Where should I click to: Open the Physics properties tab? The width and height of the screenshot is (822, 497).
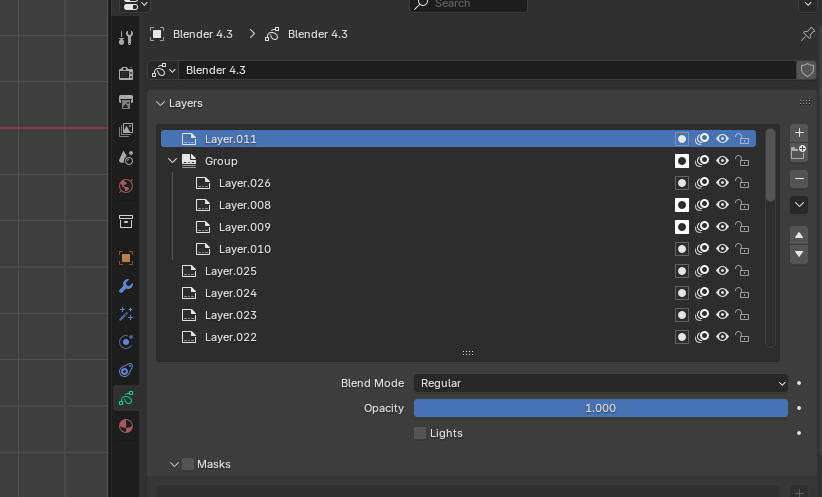pos(126,342)
